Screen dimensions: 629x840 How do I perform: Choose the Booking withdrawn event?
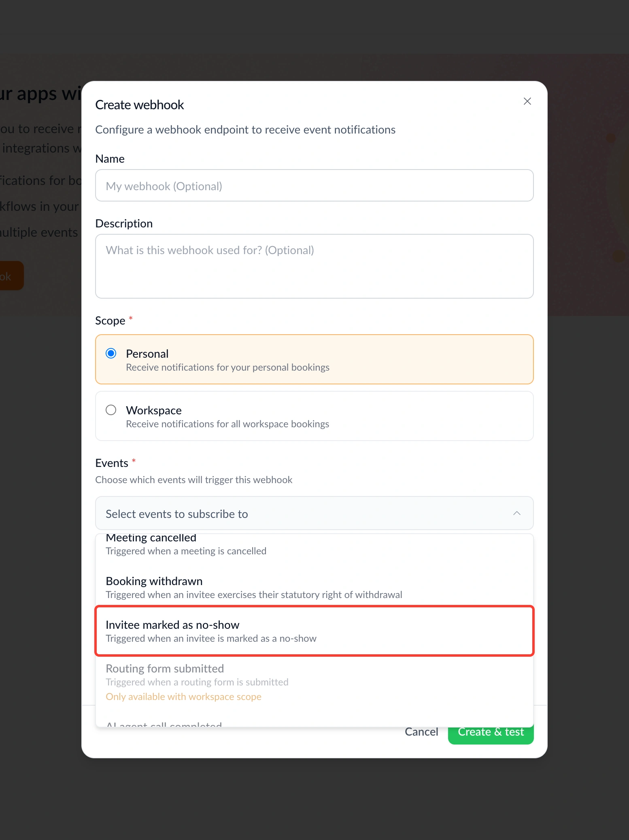(x=314, y=588)
